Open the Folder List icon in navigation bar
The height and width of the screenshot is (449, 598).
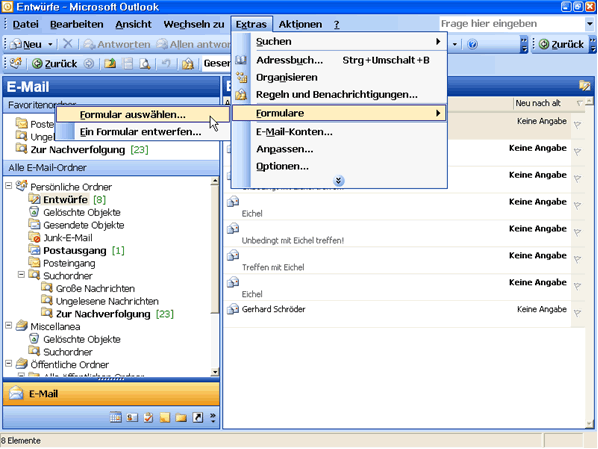pos(181,418)
